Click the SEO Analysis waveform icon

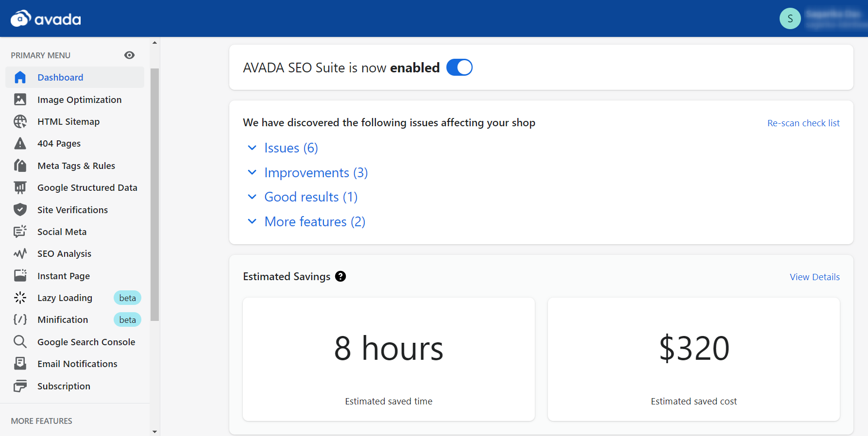tap(20, 253)
